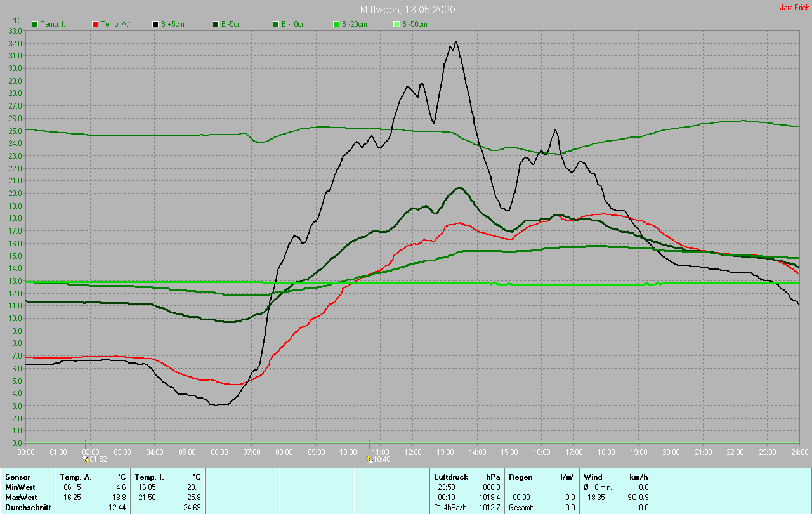Click the B -10cm legend color square
The image size is (812, 514).
click(275, 23)
